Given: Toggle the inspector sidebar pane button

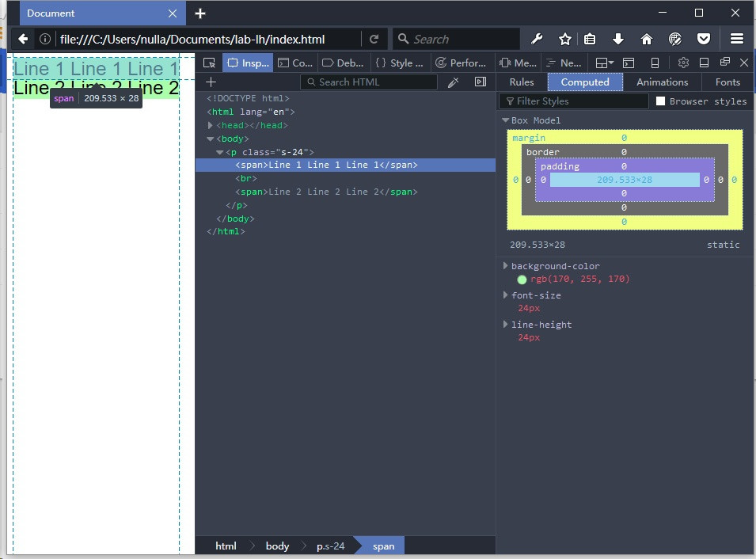Looking at the screenshot, I should coord(480,82).
